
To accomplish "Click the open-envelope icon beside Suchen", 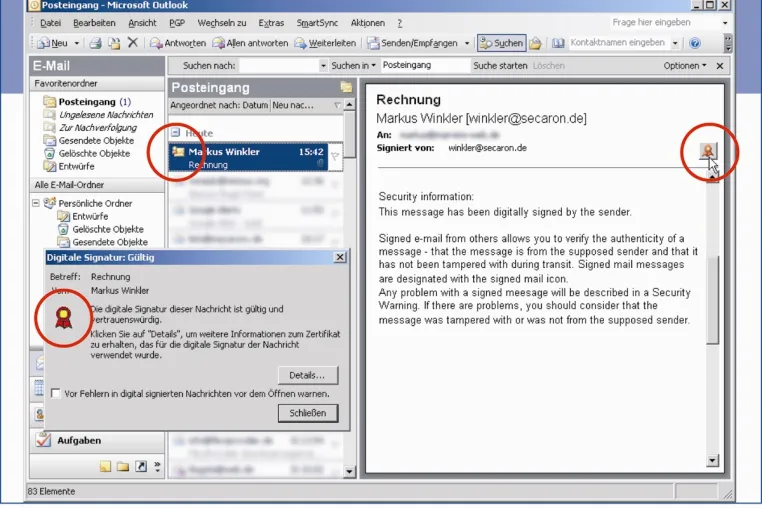I will pos(535,43).
